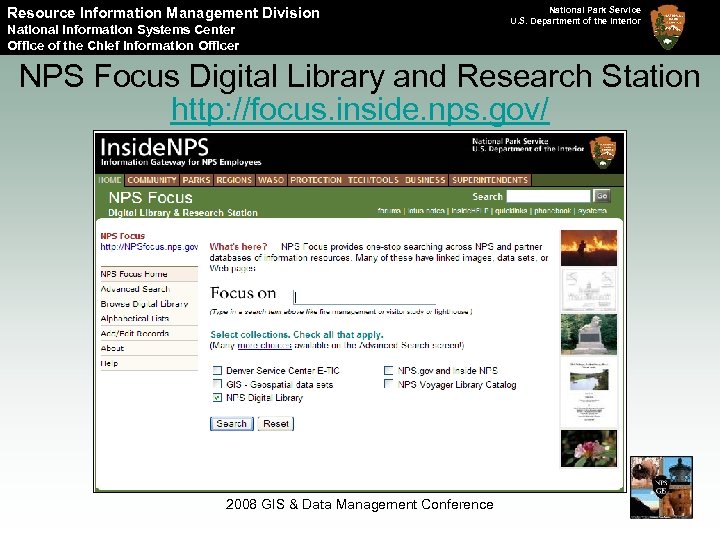This screenshot has height=540, width=720.
Task: Click the 'What's here?' heading
Action: [x=238, y=247]
